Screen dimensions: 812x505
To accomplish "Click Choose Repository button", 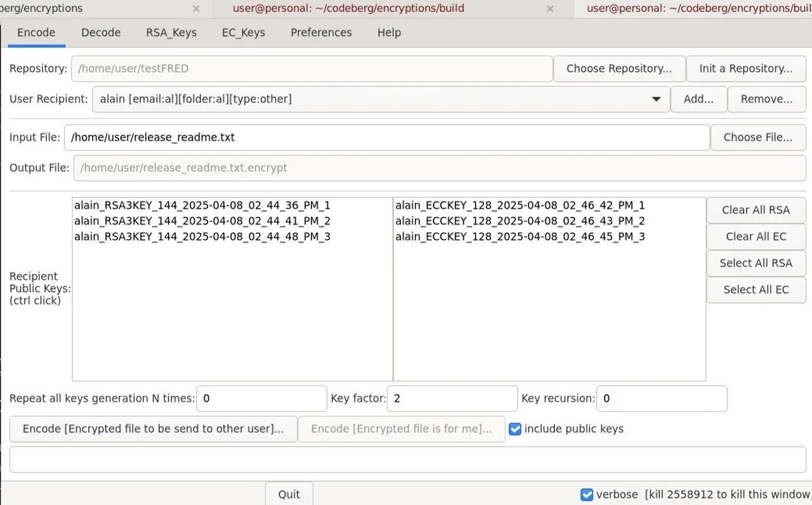I will [x=619, y=68].
